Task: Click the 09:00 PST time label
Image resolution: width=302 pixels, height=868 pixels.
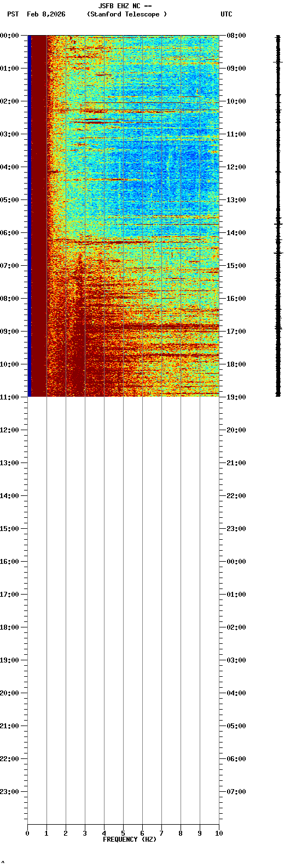Action: click(9, 332)
